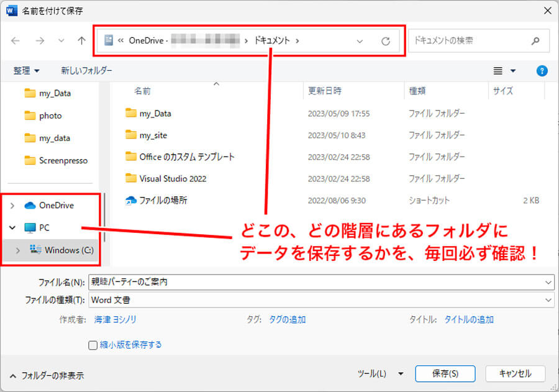The image size is (559, 392).
Task: Select photo folder in navigation pane
Action: click(43, 116)
